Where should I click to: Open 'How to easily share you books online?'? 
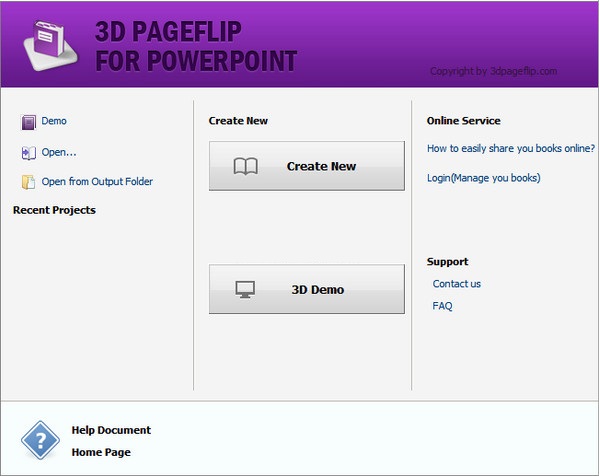coord(511,148)
